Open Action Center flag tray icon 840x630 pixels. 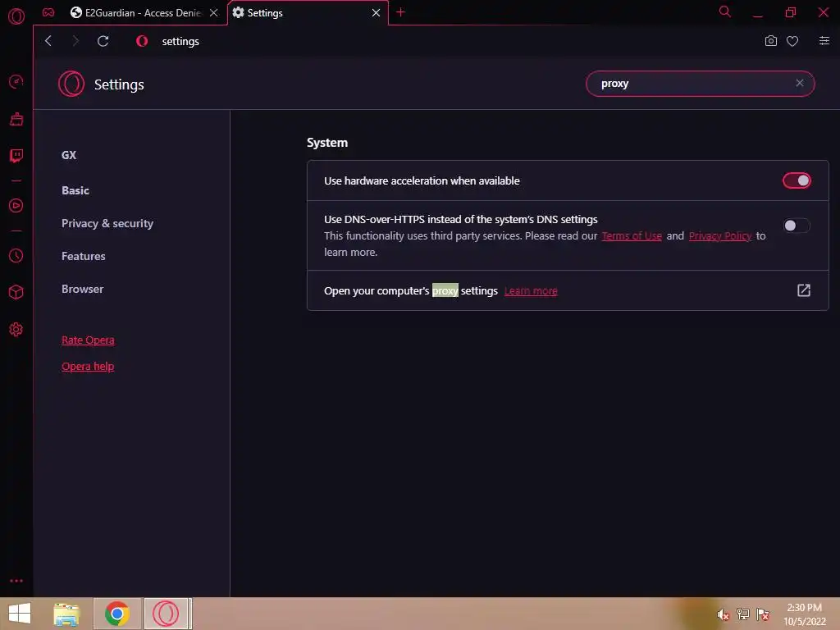tap(763, 614)
